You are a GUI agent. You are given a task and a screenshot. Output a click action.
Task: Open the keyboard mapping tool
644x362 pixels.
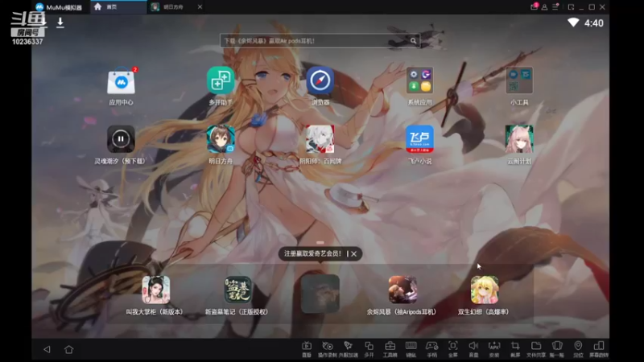pos(411,349)
